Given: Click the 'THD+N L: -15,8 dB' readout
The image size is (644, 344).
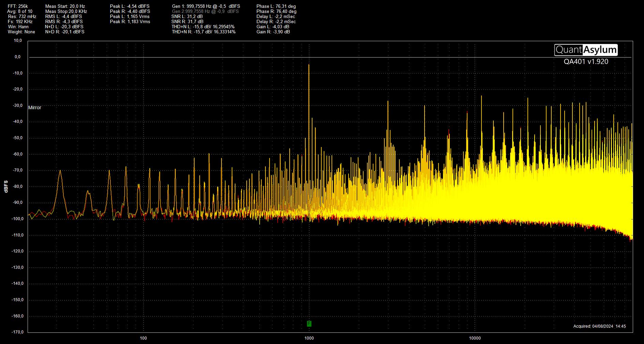Looking at the screenshot, I should 203,27.
